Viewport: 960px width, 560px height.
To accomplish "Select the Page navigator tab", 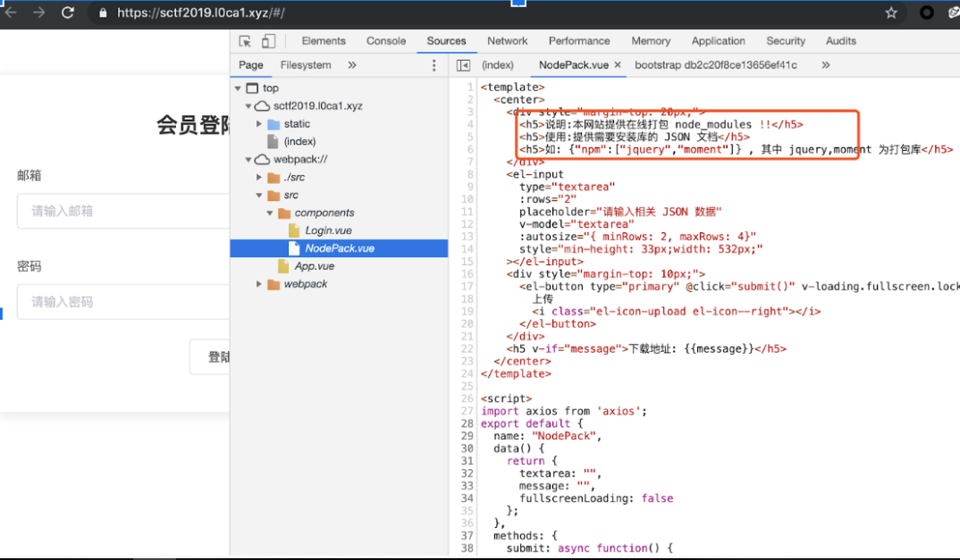I will (x=251, y=65).
